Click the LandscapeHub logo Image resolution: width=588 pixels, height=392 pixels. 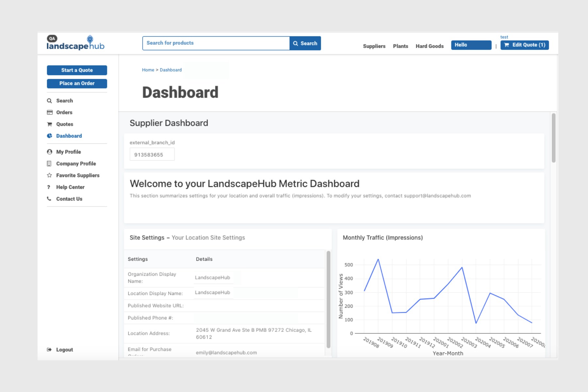[x=75, y=43]
